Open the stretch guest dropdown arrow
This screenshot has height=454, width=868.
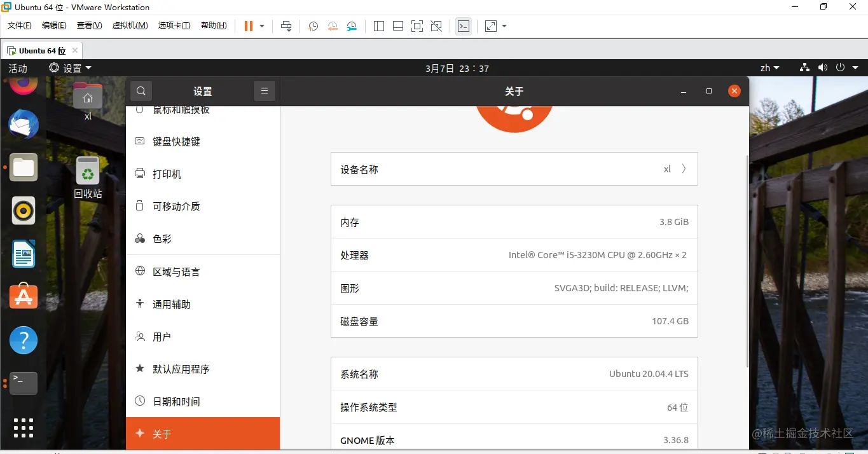pos(504,26)
